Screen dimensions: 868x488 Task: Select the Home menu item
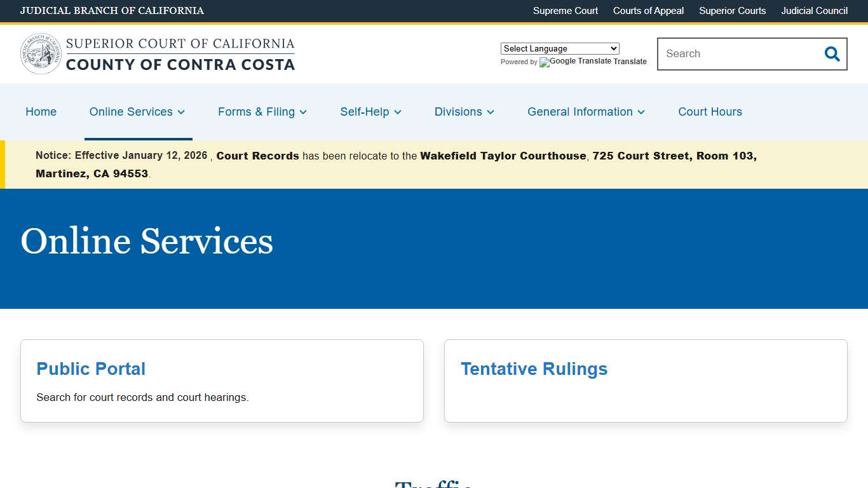[x=41, y=112]
